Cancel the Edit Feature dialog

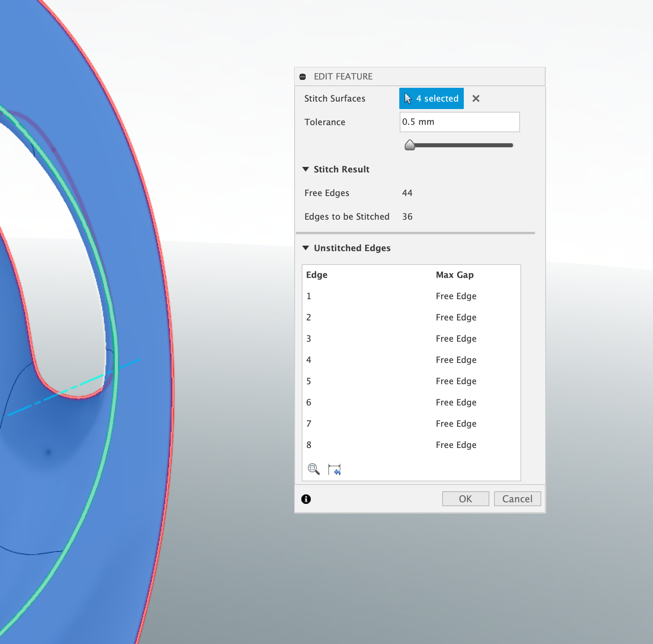(518, 499)
